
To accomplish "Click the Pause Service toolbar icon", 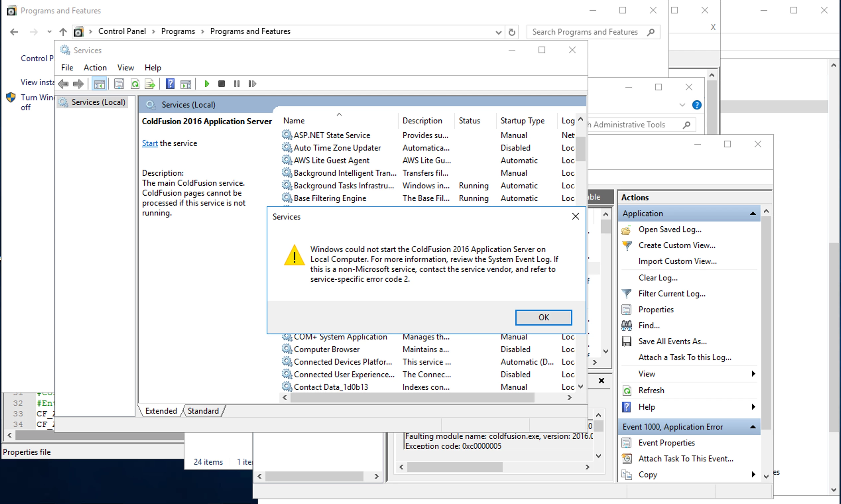I will click(x=237, y=84).
